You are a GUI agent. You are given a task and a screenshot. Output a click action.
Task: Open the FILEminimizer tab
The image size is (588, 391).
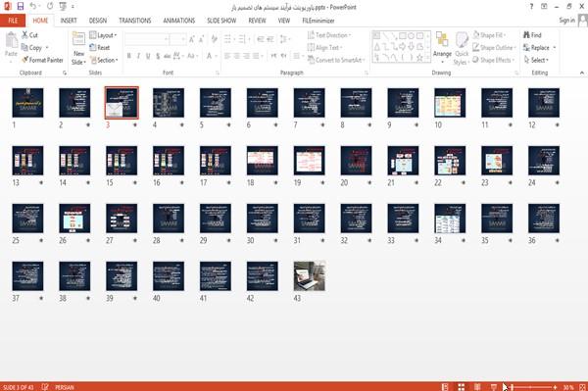tap(318, 21)
